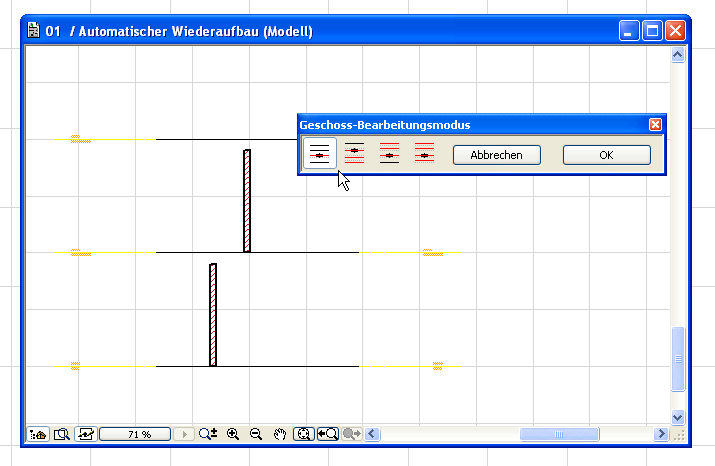Zoom out with the minus magnifier

pos(256,434)
